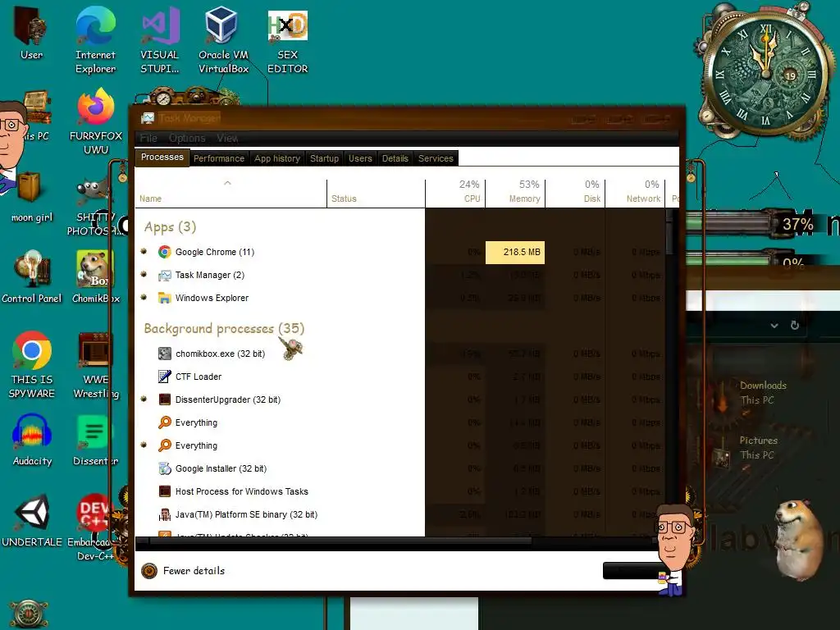The height and width of the screenshot is (630, 840).
Task: Click Host Process for Windows Tasks icon
Action: pyautogui.click(x=164, y=491)
